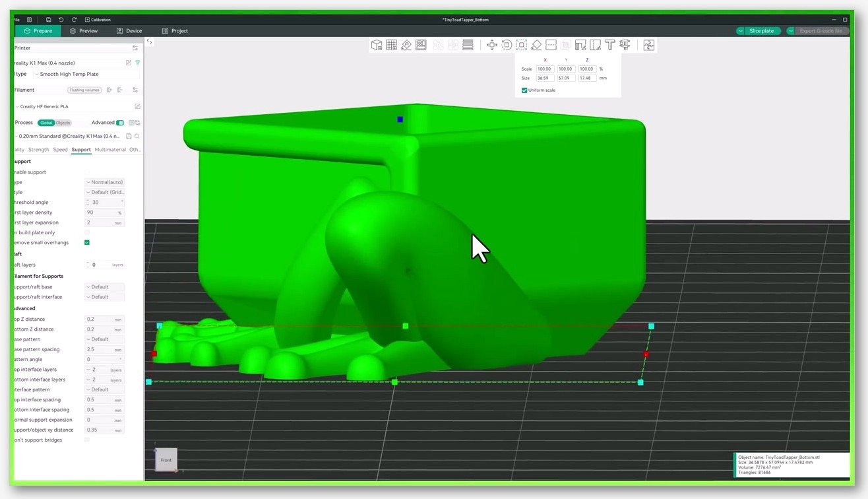Open the Support/raft interface filament dropdown

click(104, 297)
